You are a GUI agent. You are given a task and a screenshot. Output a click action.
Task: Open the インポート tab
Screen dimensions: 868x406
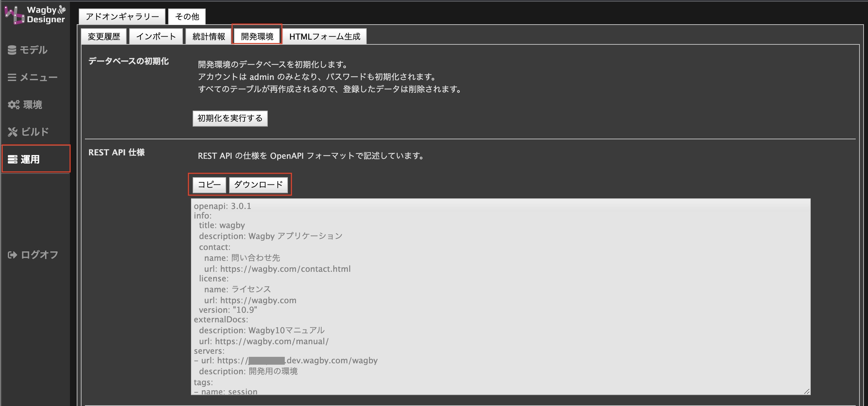point(156,36)
